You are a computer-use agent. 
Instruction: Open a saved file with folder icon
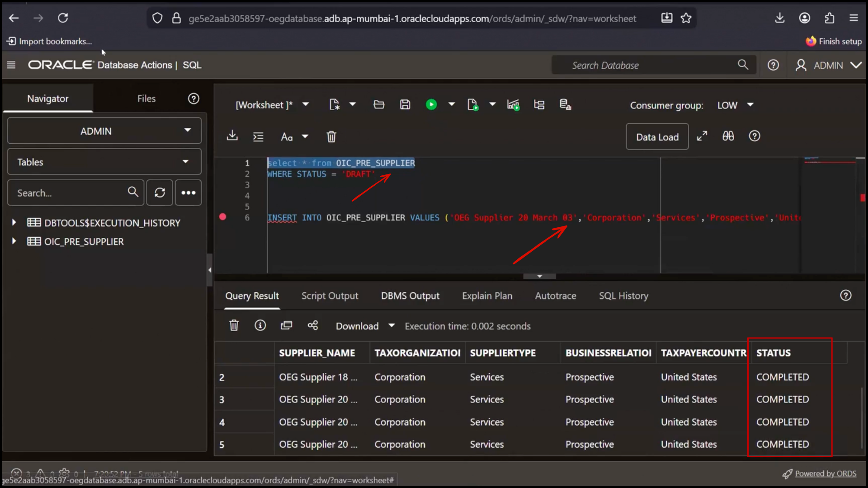(x=379, y=105)
